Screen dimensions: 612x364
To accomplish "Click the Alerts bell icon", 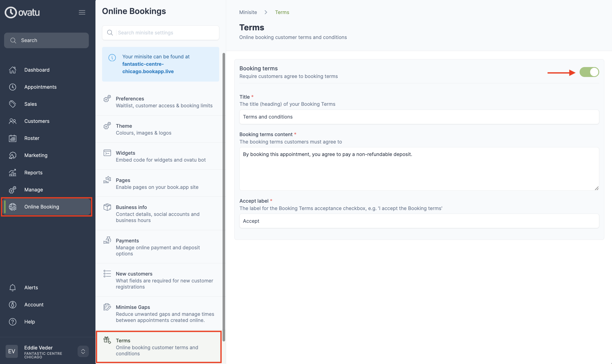I will 12,288.
